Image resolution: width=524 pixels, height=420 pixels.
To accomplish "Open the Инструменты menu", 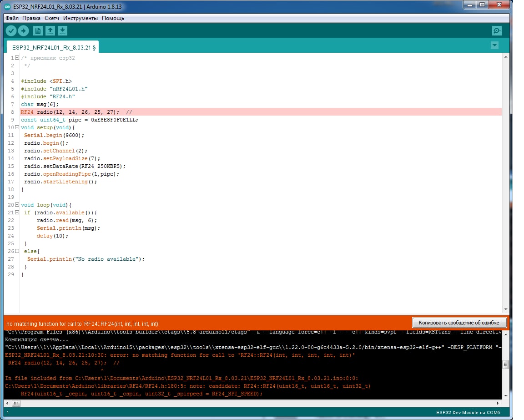I will coord(81,18).
